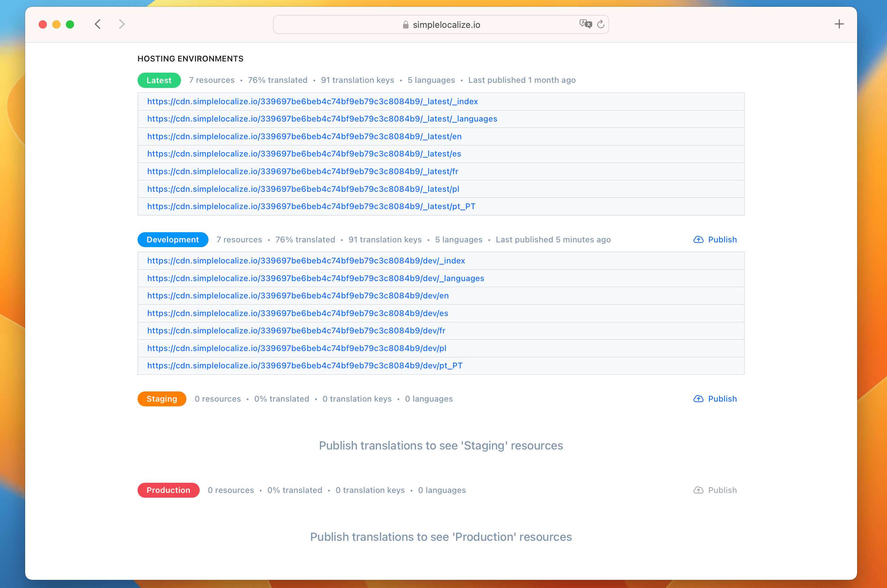Image resolution: width=887 pixels, height=588 pixels.
Task: Reload the page with refresh icon
Action: 600,24
